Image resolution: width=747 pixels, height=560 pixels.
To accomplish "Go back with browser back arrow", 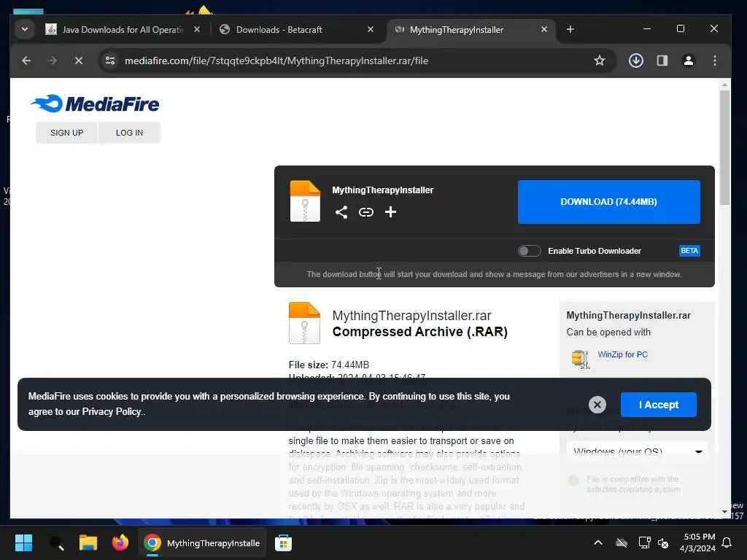I will (27, 61).
